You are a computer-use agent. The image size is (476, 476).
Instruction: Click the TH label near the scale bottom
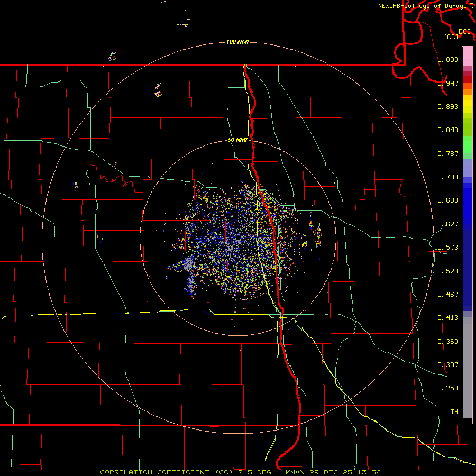[x=454, y=412]
